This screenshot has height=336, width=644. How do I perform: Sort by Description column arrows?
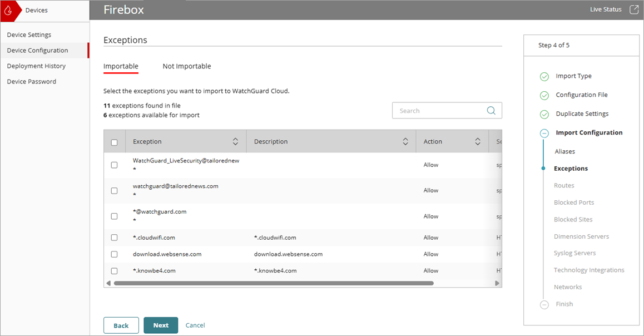pyautogui.click(x=405, y=141)
